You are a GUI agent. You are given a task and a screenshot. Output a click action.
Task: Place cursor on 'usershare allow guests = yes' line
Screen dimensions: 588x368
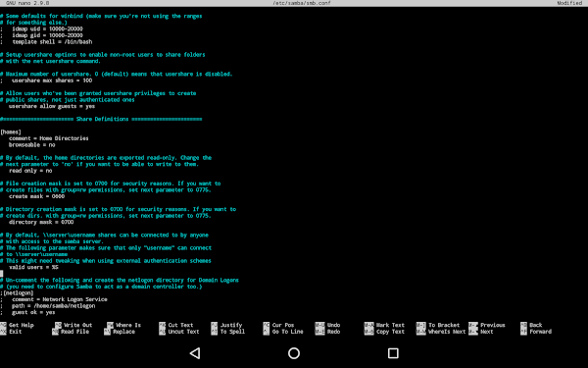click(x=52, y=106)
